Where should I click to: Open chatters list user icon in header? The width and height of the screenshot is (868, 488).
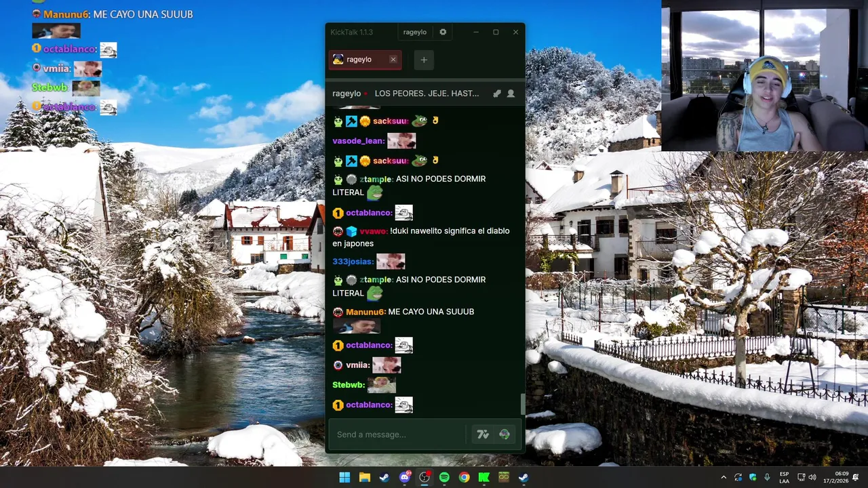click(511, 94)
